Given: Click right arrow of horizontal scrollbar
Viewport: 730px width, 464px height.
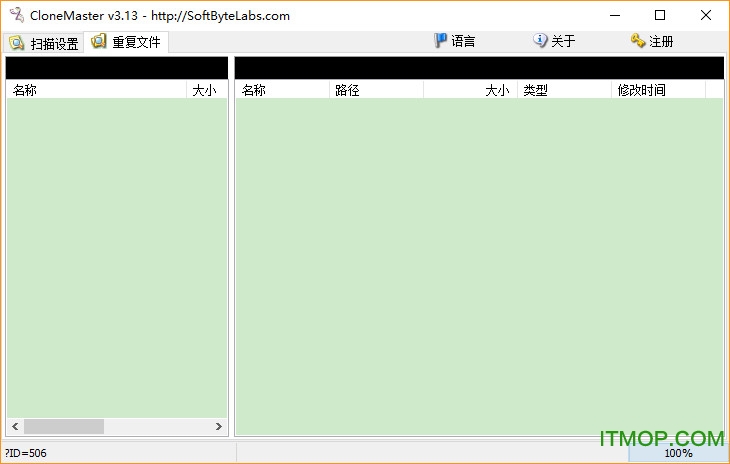Looking at the screenshot, I should pos(219,426).
